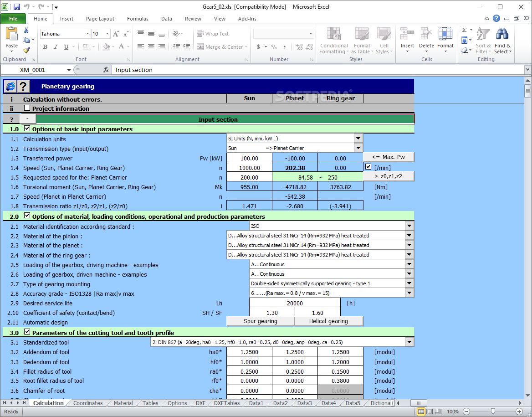This screenshot has height=417, width=532.
Task: Click the AutoSum sigma icon
Action: coord(465,30)
